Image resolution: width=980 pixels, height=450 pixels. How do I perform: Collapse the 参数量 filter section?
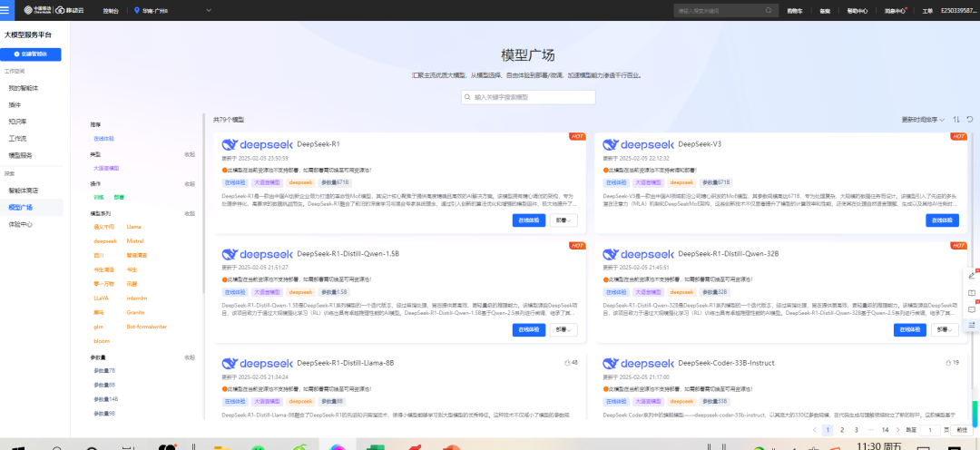point(190,357)
